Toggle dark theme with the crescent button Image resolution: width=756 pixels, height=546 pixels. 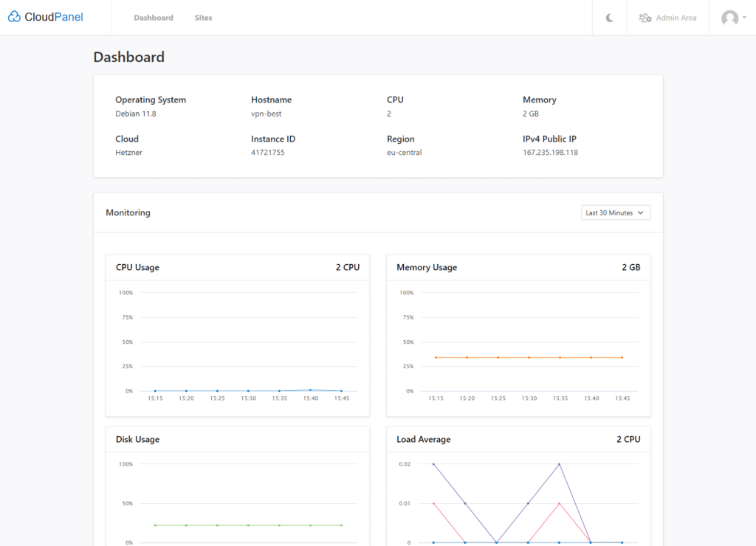[608, 17]
